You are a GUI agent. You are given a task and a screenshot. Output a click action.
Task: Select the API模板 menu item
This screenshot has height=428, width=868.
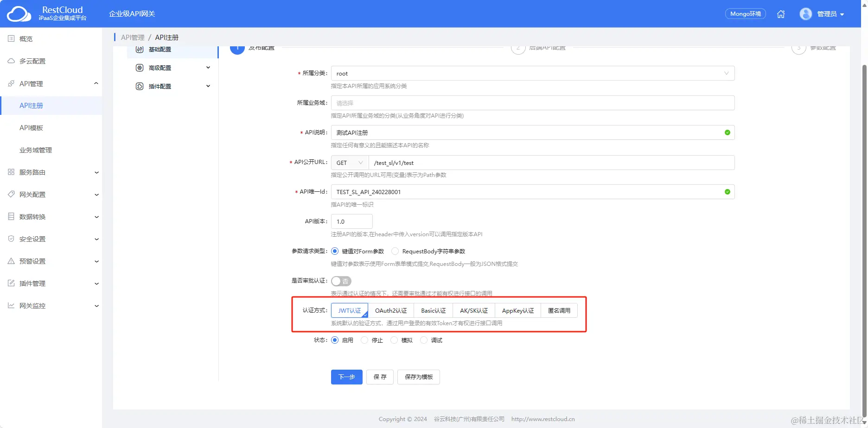pyautogui.click(x=31, y=127)
